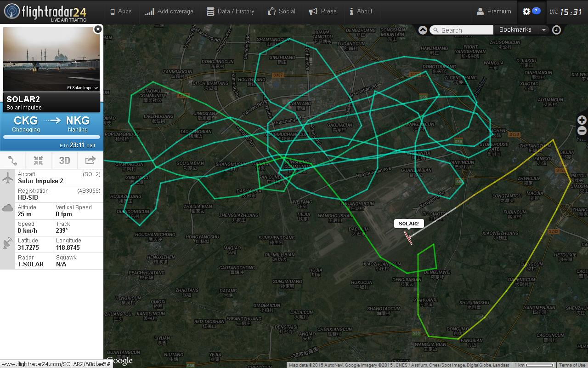Viewport: 588px width, 368px height.
Task: Click the flight progress bar under CKG-NKG
Action: click(x=51, y=137)
